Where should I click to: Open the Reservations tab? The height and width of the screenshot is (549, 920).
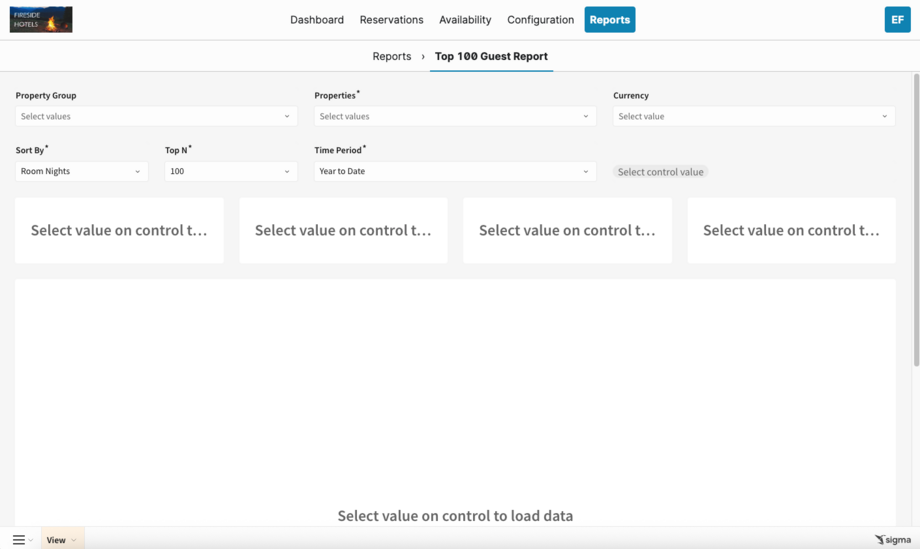click(391, 19)
